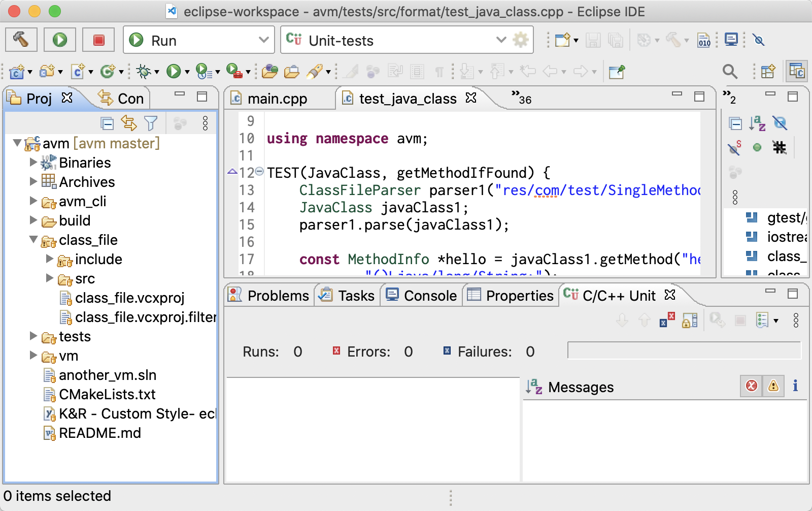This screenshot has width=812, height=511.
Task: Collapse the TEST function at line 12
Action: point(259,172)
